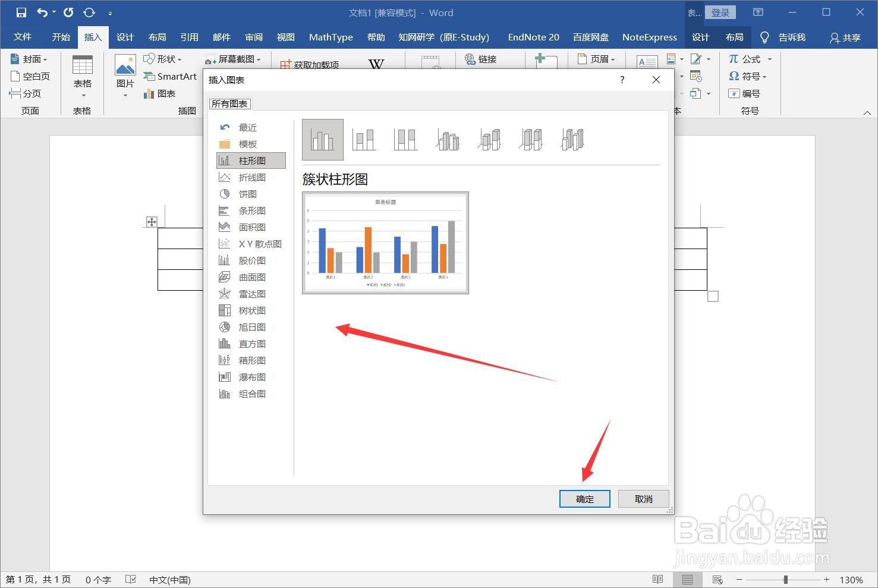The image size is (878, 588).
Task: Pick the 3D clustered column subtype
Action: click(x=448, y=140)
